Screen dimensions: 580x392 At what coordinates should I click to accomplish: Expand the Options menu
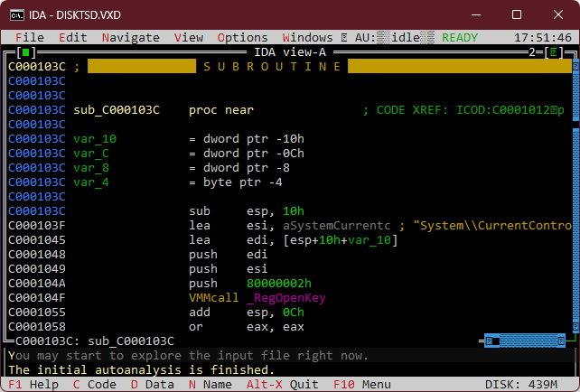[242, 38]
